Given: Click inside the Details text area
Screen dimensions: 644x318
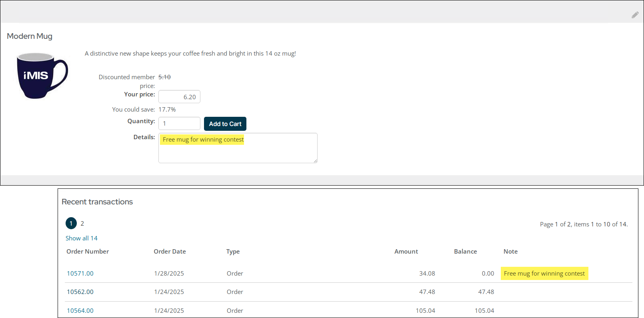Looking at the screenshot, I should (238, 148).
